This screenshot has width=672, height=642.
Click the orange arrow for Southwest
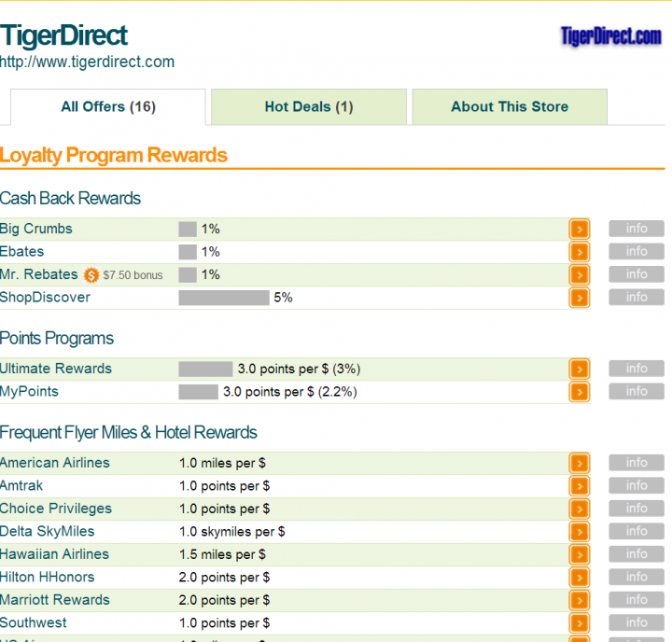click(580, 622)
